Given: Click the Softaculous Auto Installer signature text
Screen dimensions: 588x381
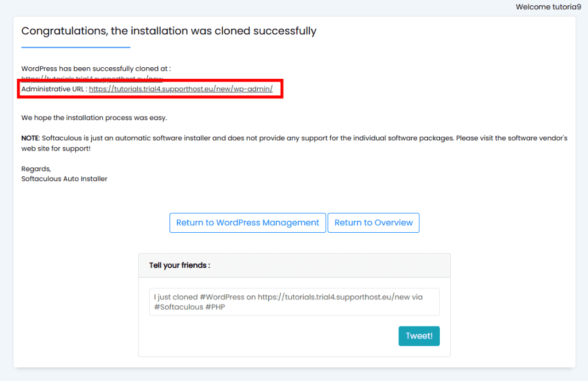Looking at the screenshot, I should pos(64,179).
